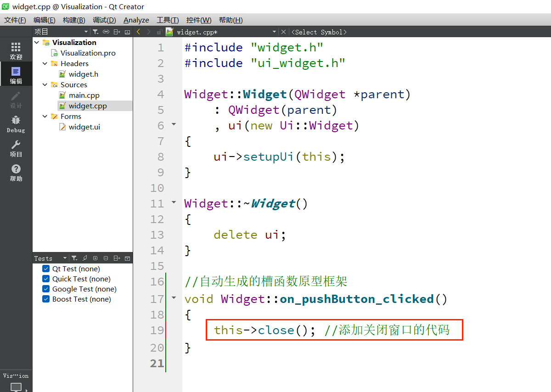551x392 pixels.
Task: Click the "delete ui;" statement on line 13
Action: pos(250,235)
